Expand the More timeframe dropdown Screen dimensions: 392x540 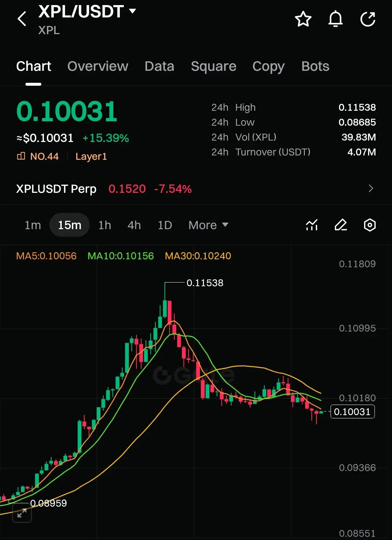point(208,225)
